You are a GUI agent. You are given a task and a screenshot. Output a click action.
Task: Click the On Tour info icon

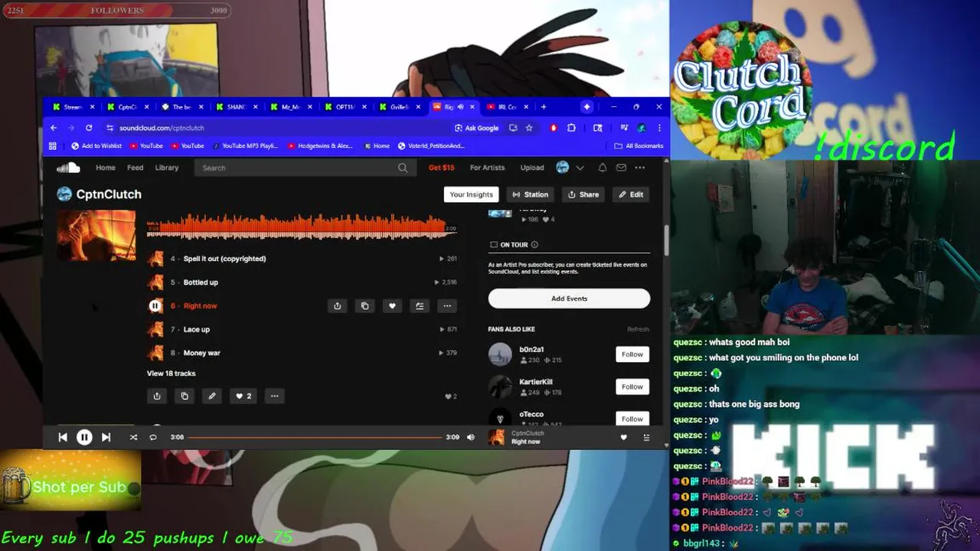[534, 245]
